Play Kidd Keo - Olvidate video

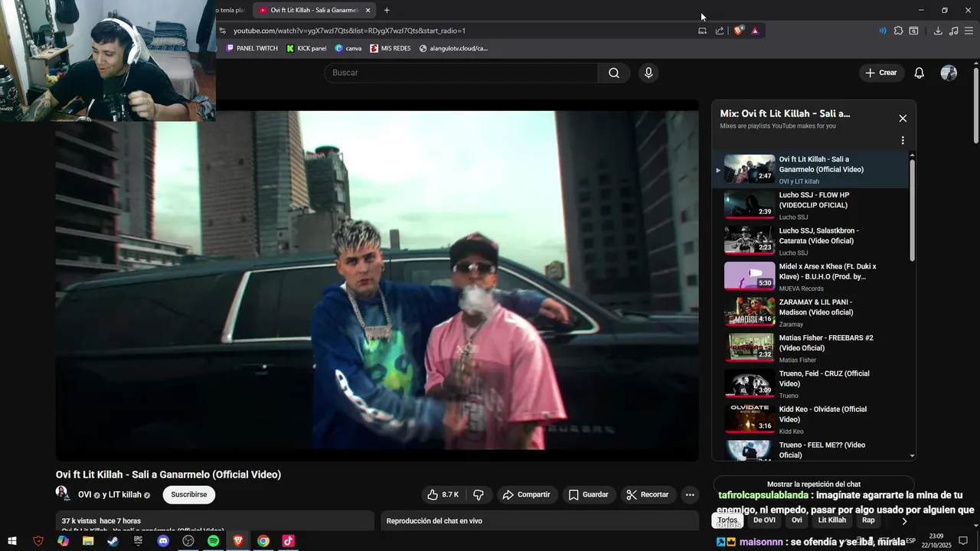812,419
